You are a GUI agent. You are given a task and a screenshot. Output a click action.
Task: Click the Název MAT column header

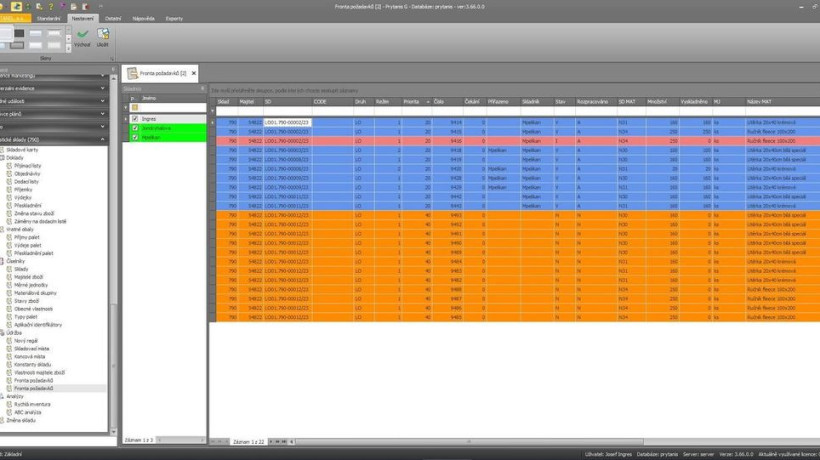[x=760, y=101]
